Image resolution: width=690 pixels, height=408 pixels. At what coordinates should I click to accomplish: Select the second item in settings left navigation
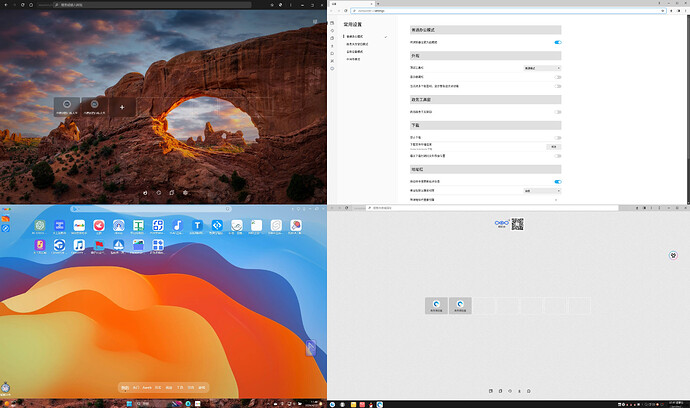pyautogui.click(x=357, y=44)
